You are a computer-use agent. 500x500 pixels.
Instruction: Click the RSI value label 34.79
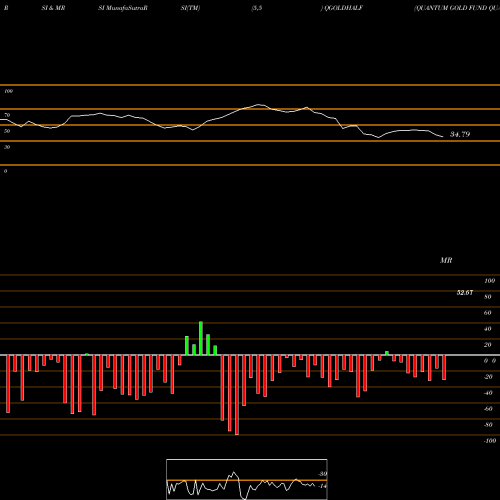click(x=460, y=134)
